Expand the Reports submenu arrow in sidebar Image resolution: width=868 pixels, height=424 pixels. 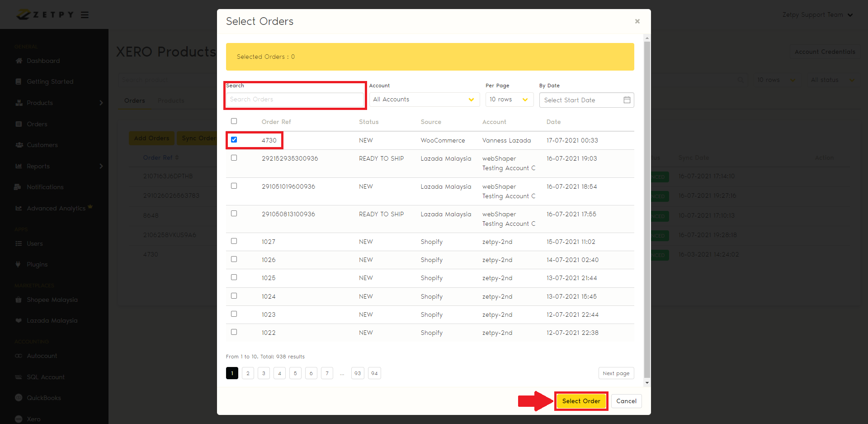tap(101, 166)
